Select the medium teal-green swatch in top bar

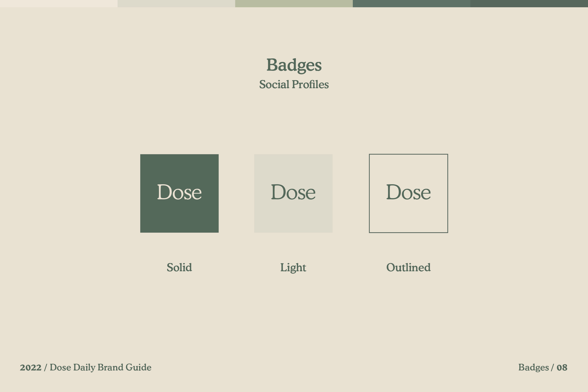coord(411,4)
